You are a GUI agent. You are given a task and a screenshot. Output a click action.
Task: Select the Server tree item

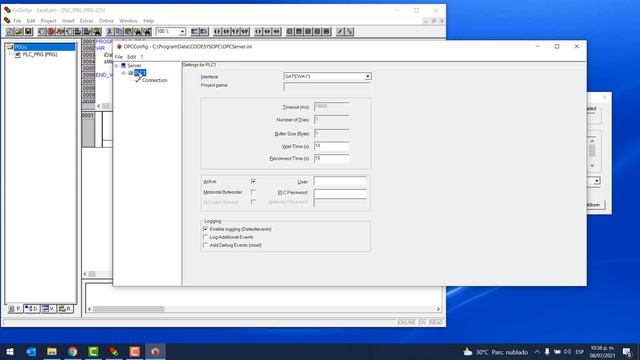134,65
